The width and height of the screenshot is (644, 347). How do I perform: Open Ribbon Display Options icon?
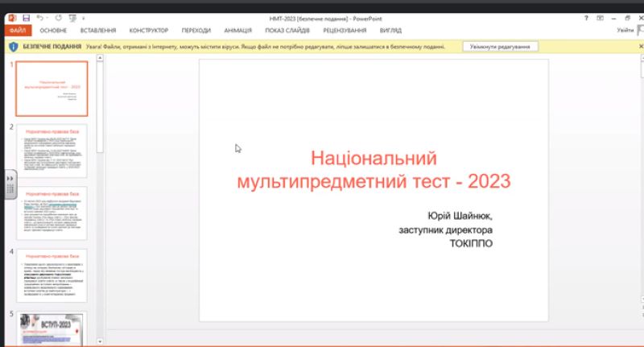click(x=600, y=18)
